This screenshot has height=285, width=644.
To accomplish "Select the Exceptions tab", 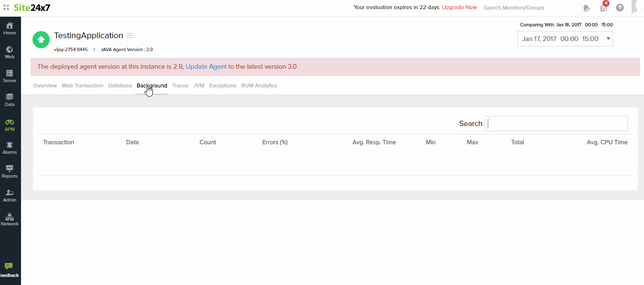I will pyautogui.click(x=223, y=85).
